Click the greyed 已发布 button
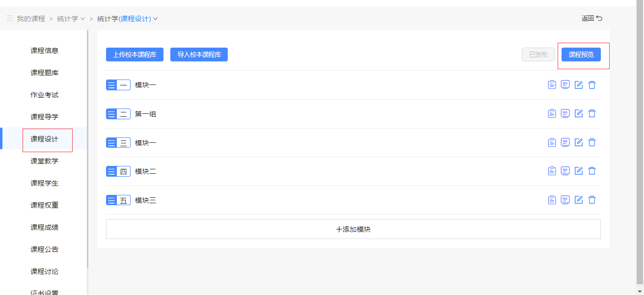644x295 pixels. tap(538, 54)
